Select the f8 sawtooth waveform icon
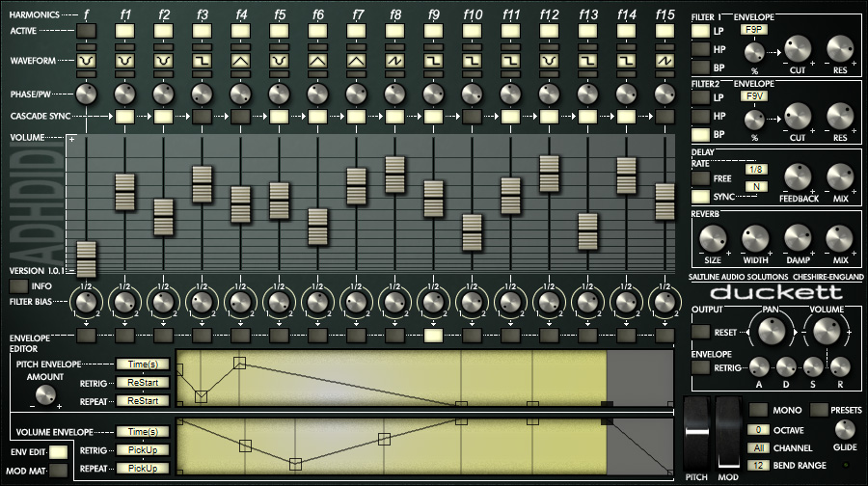The image size is (868, 486). [394, 62]
